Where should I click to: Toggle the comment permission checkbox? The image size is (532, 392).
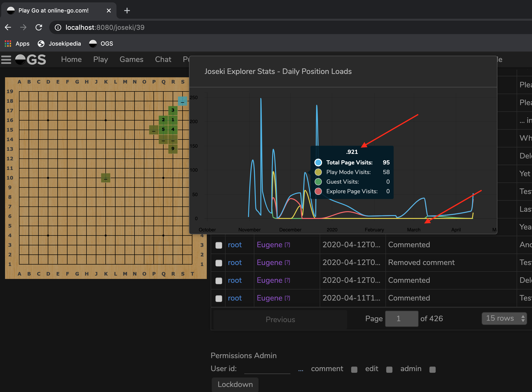click(x=354, y=370)
